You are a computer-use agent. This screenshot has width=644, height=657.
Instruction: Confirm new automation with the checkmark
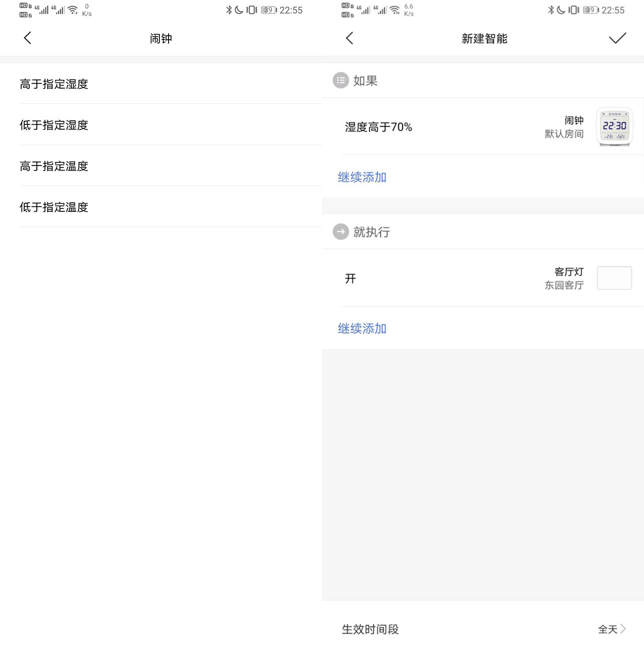pyautogui.click(x=617, y=38)
